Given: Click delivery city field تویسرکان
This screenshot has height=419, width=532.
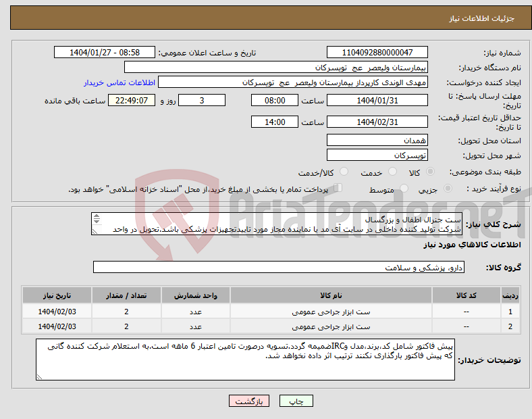Looking at the screenshot, I should [x=377, y=155].
